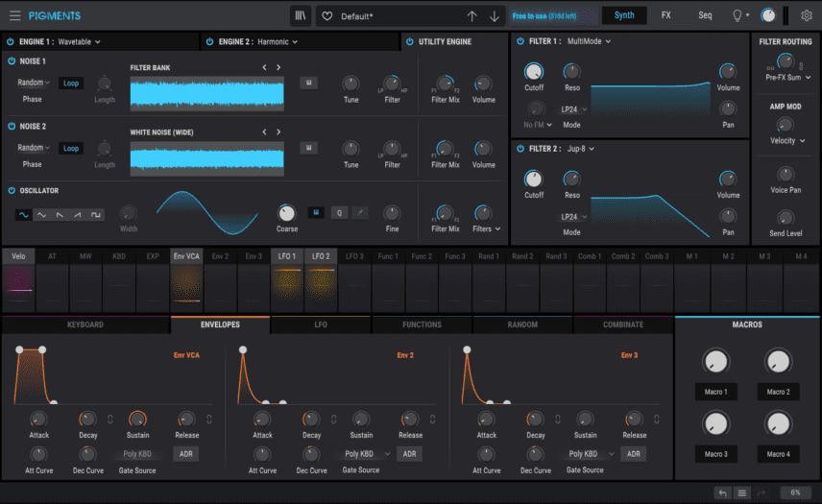Click Free to use trial link
Screen dimensions: 822x504
[544, 16]
